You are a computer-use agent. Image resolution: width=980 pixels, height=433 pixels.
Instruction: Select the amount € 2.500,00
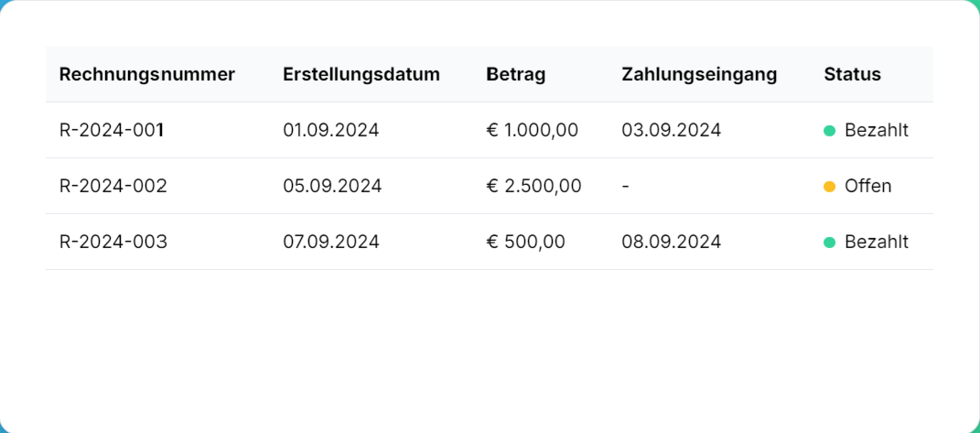point(534,187)
